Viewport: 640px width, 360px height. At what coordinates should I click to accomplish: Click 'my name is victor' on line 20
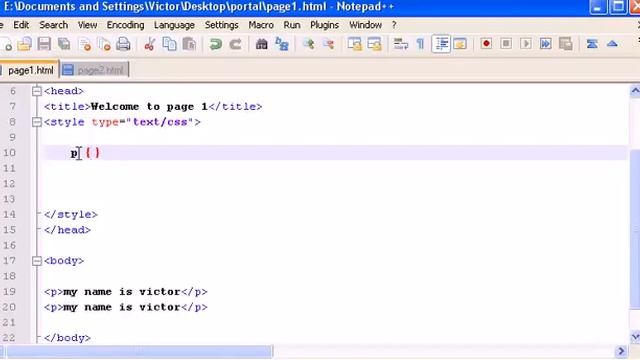point(122,307)
